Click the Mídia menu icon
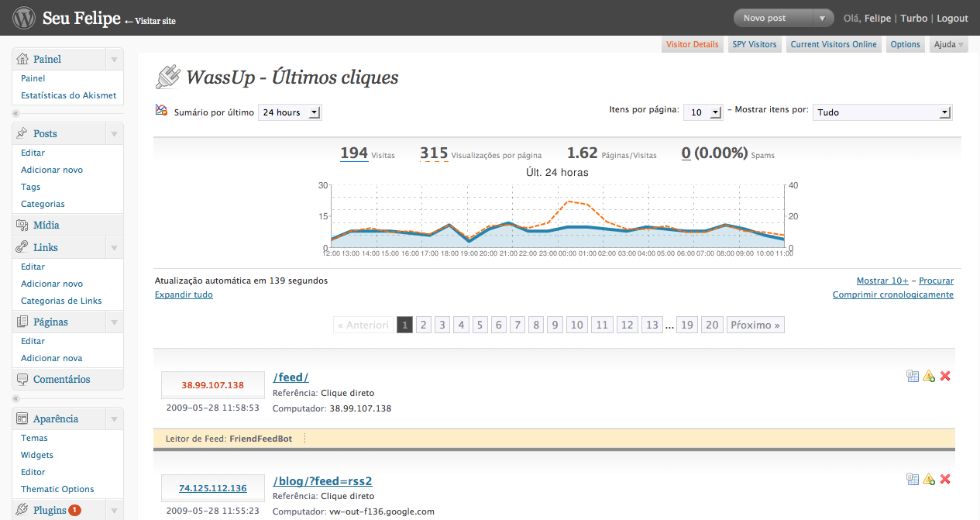Image resolution: width=980 pixels, height=520 pixels. (22, 225)
